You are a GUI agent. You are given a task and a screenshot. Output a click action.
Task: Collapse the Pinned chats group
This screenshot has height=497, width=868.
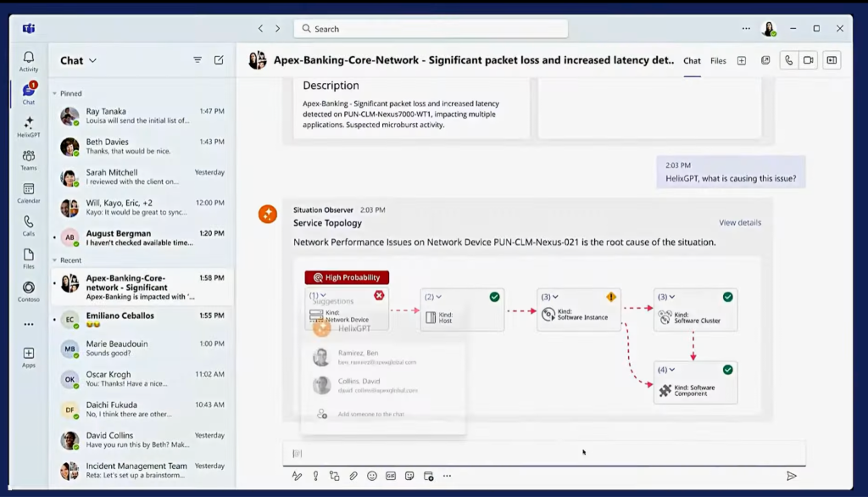tap(54, 93)
